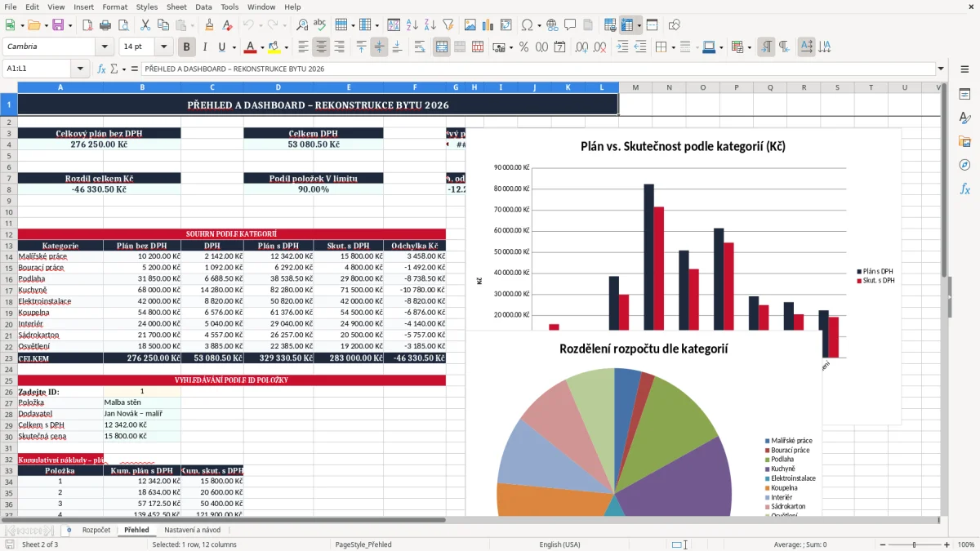Sort descending

(x=430, y=25)
